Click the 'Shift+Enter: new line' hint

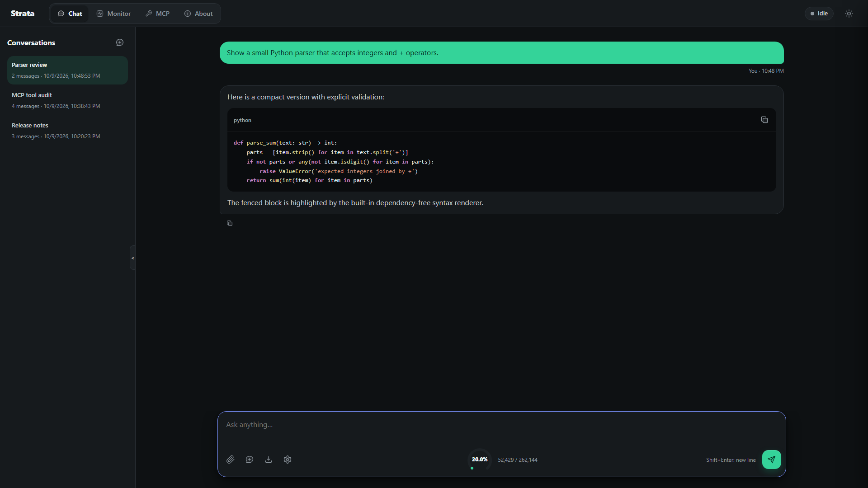tap(731, 460)
